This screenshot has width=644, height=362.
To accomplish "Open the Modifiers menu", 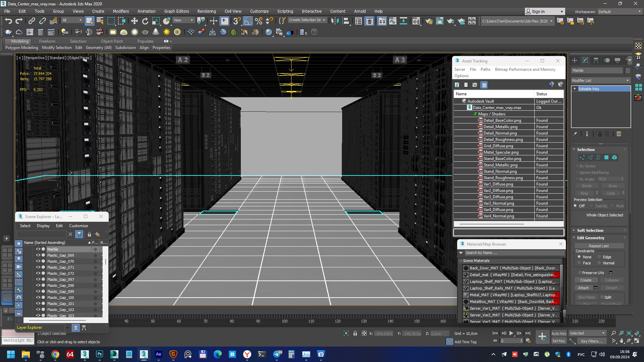I will pos(121,11).
